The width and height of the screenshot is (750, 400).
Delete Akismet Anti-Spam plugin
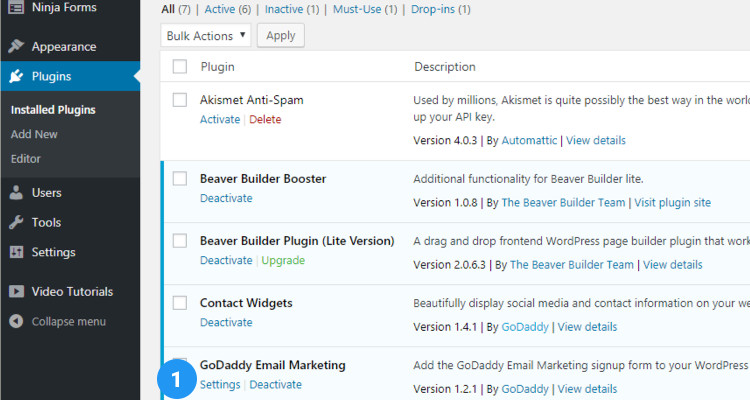point(265,119)
